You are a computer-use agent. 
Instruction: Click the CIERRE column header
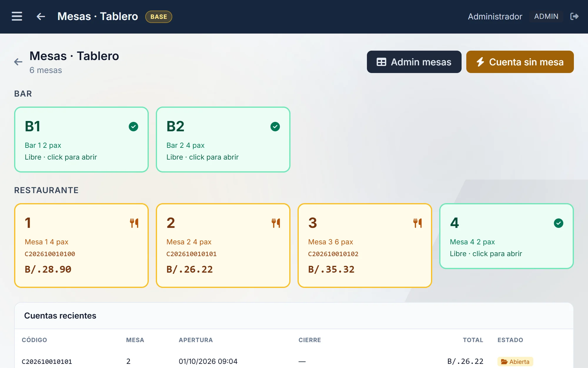pos(310,340)
